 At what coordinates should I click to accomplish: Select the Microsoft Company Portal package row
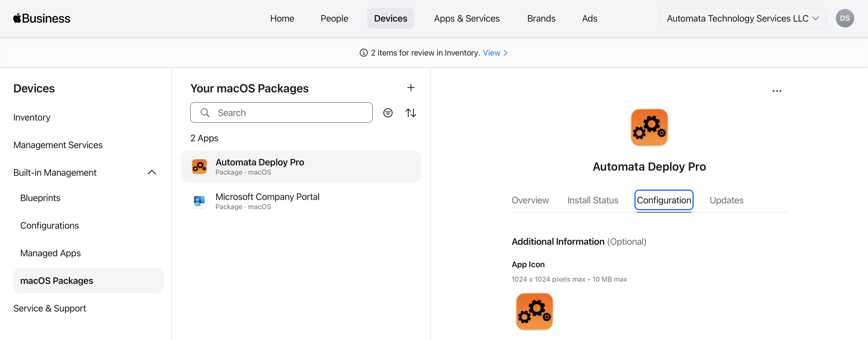[301, 201]
